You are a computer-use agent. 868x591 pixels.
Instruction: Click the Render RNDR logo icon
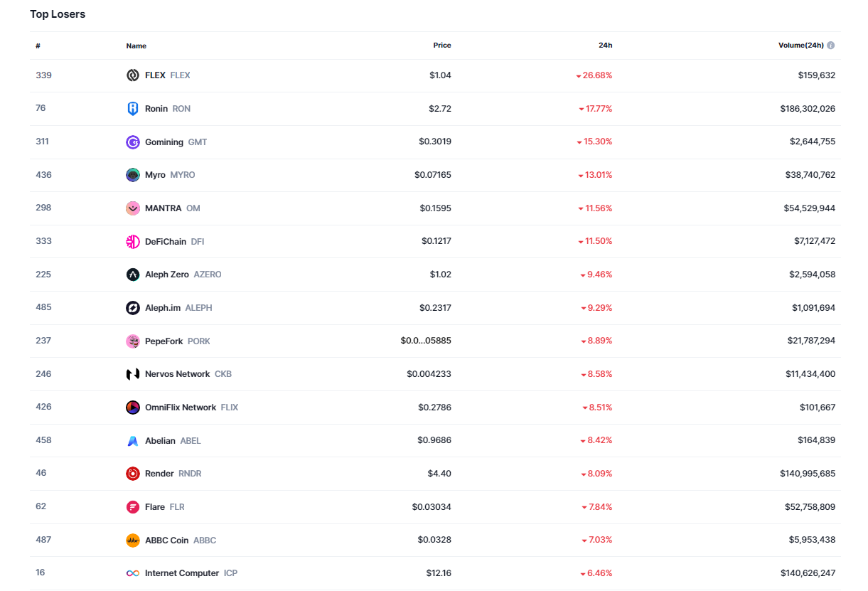tap(133, 474)
